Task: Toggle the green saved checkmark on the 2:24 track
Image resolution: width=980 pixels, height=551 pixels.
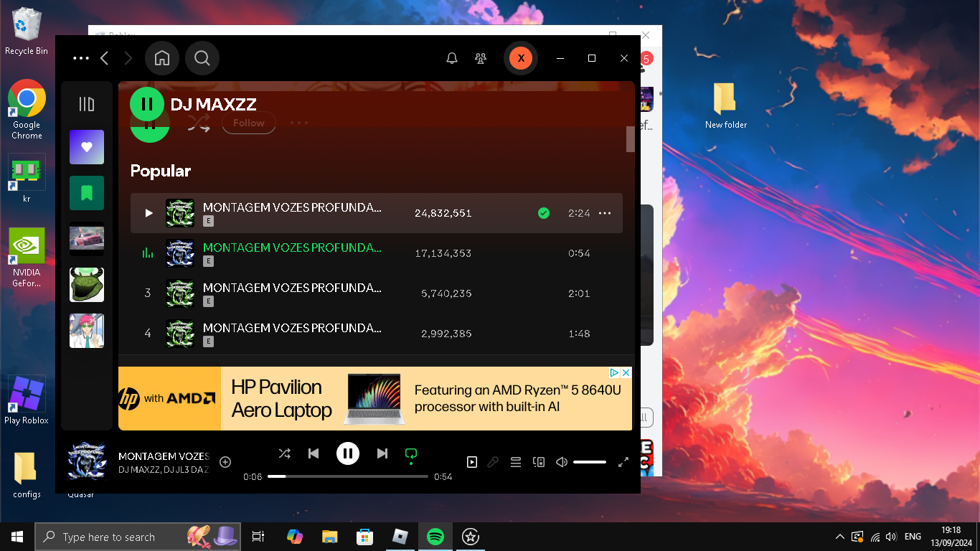Action: [544, 213]
